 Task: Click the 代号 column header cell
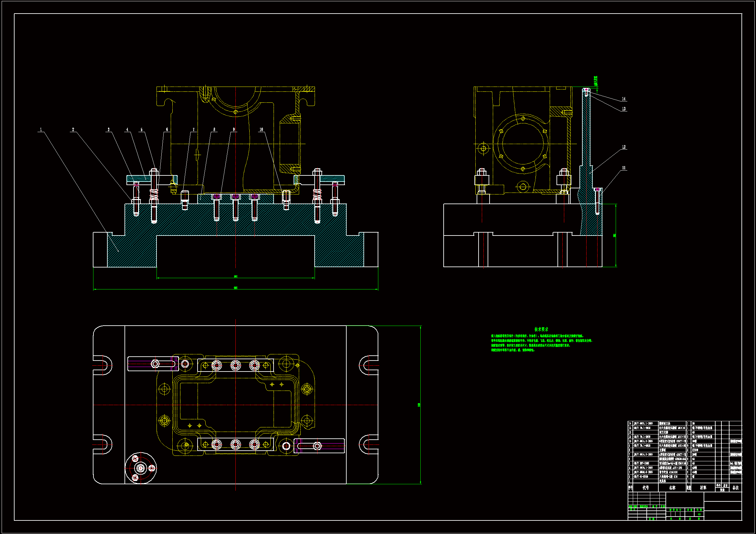click(646, 488)
